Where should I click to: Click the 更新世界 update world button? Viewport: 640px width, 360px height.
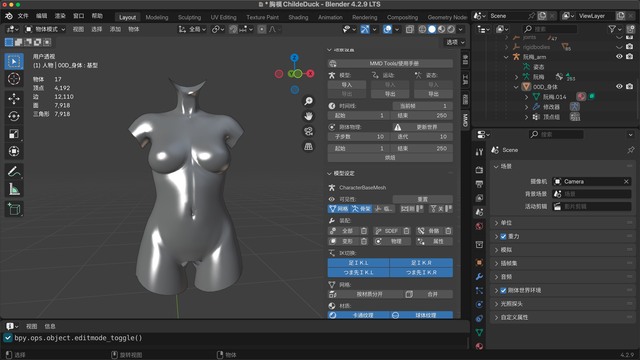[422, 127]
